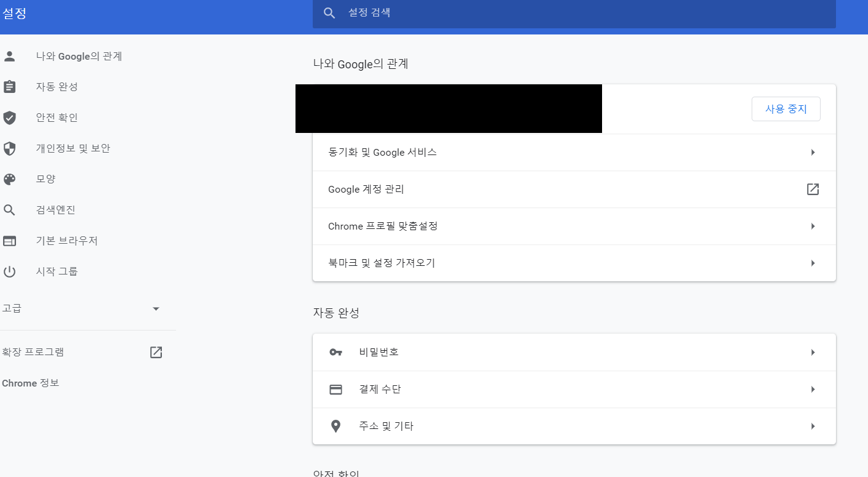Viewport: 868px width, 477px height.
Task: Click the key icon next to 비밀번호
Action: click(x=336, y=352)
